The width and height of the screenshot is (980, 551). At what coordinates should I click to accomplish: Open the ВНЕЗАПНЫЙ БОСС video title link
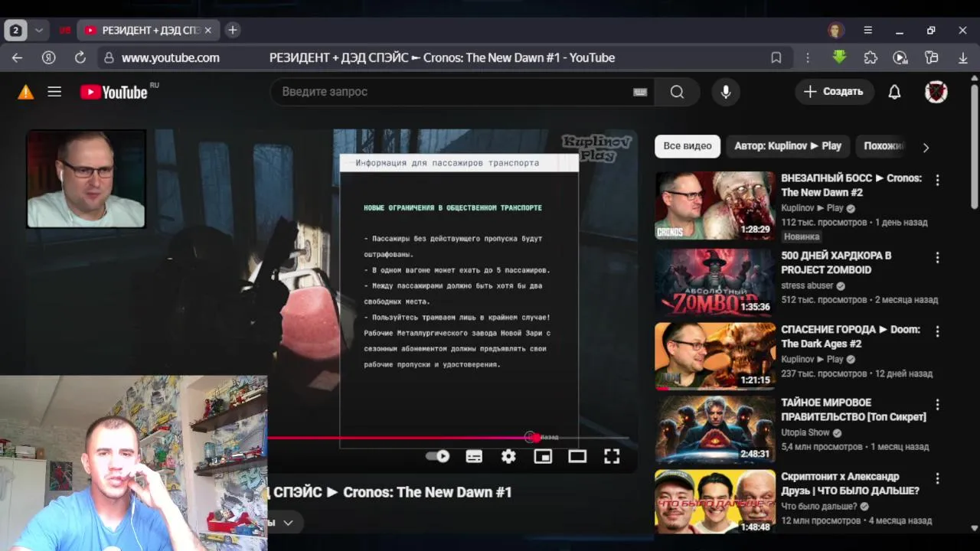click(851, 185)
